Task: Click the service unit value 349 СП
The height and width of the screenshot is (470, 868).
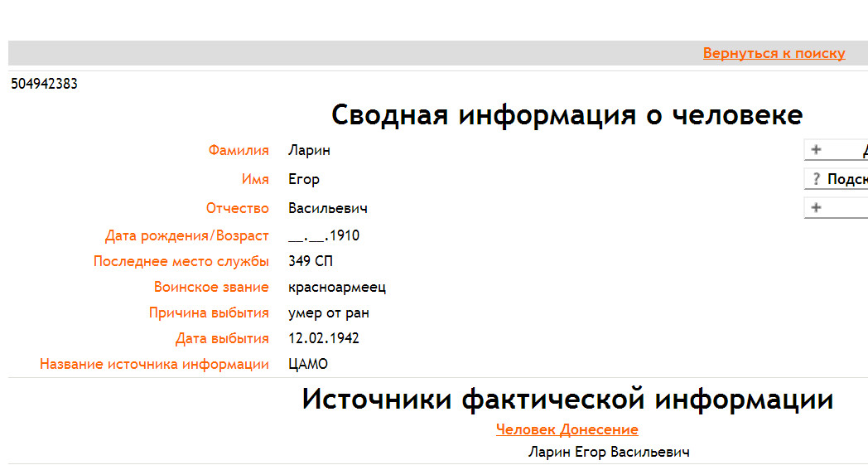Action: [x=311, y=262]
